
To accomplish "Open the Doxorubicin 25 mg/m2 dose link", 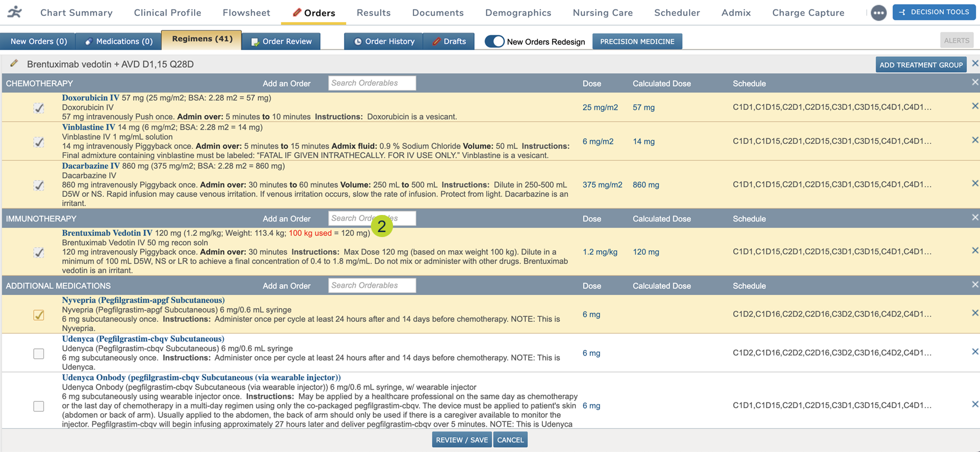I will coord(600,107).
